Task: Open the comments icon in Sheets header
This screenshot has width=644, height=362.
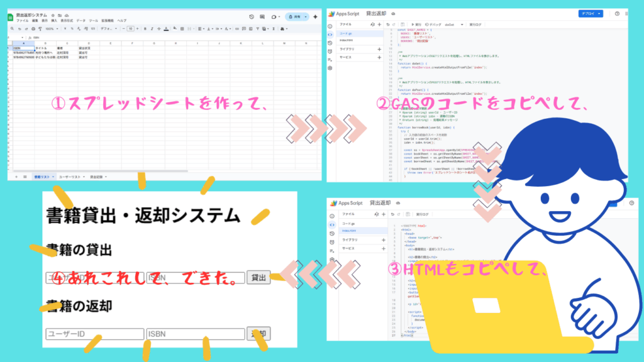Action: click(x=263, y=17)
